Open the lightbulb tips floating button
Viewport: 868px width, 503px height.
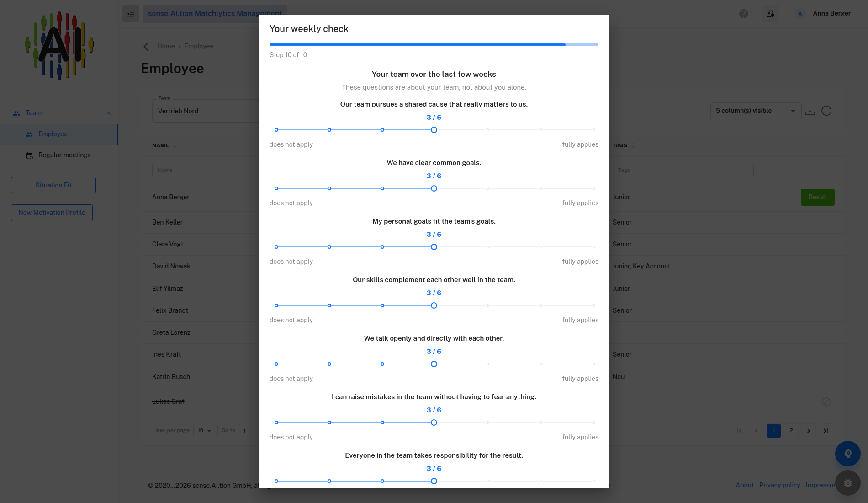pyautogui.click(x=848, y=454)
